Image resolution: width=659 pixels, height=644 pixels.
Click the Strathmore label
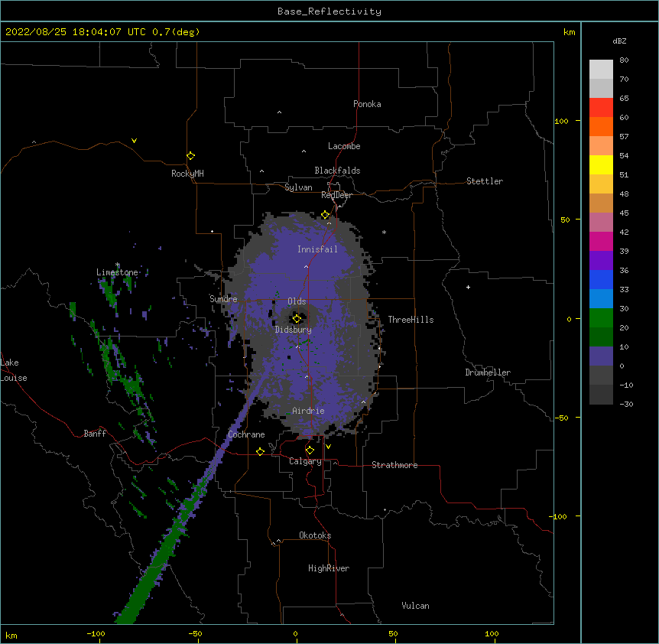click(x=394, y=465)
